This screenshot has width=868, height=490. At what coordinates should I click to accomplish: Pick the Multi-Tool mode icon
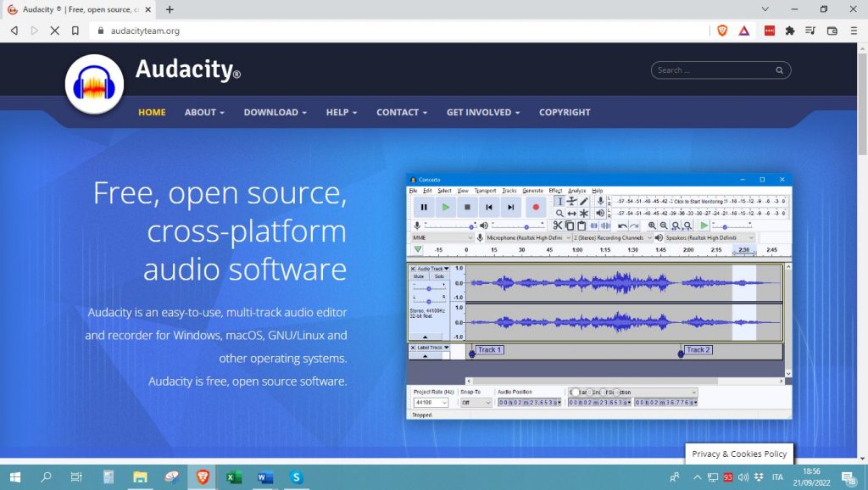[x=584, y=213]
